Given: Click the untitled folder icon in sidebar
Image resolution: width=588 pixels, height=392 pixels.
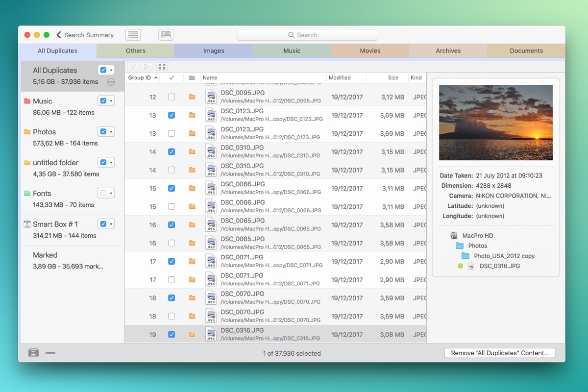Looking at the screenshot, I should coord(27,163).
